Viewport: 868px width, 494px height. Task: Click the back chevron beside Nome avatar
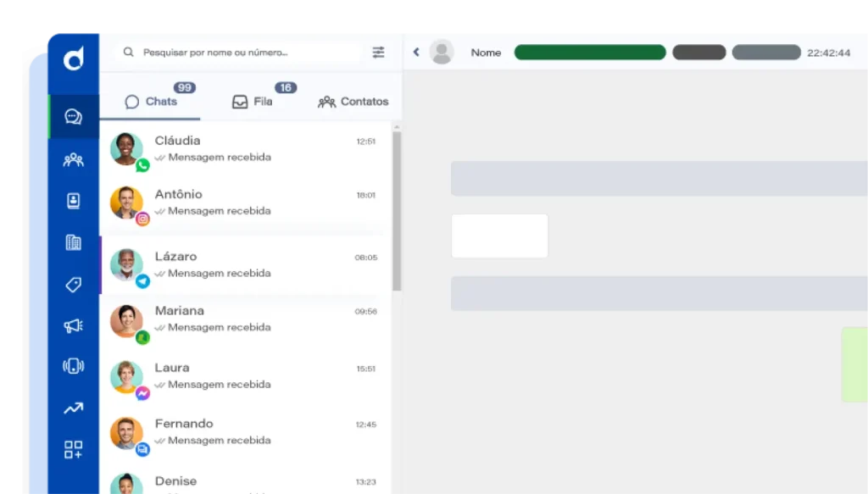[x=416, y=53]
